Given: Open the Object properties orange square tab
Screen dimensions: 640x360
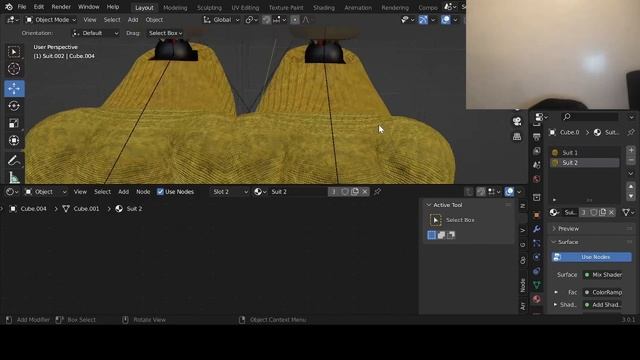Looking at the screenshot, I should tap(537, 215).
